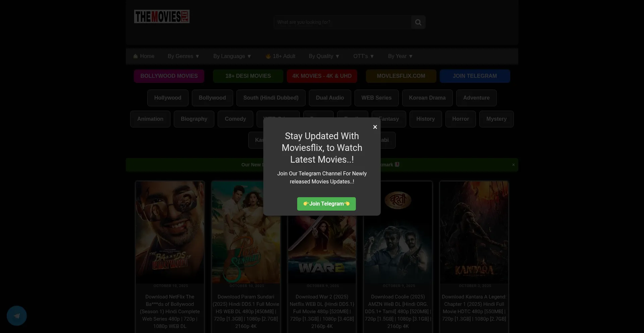Open the Kantara movie poster
644x333 pixels.
tap(474, 232)
